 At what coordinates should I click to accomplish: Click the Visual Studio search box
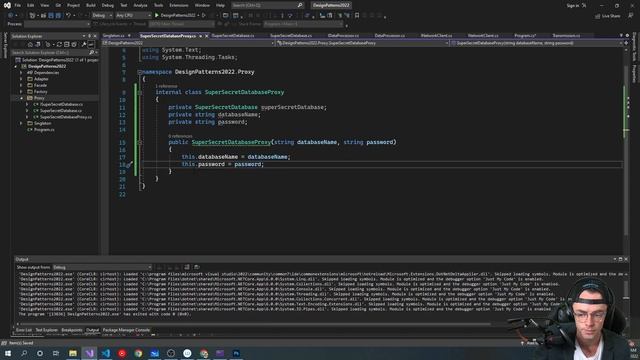pos(267,5)
